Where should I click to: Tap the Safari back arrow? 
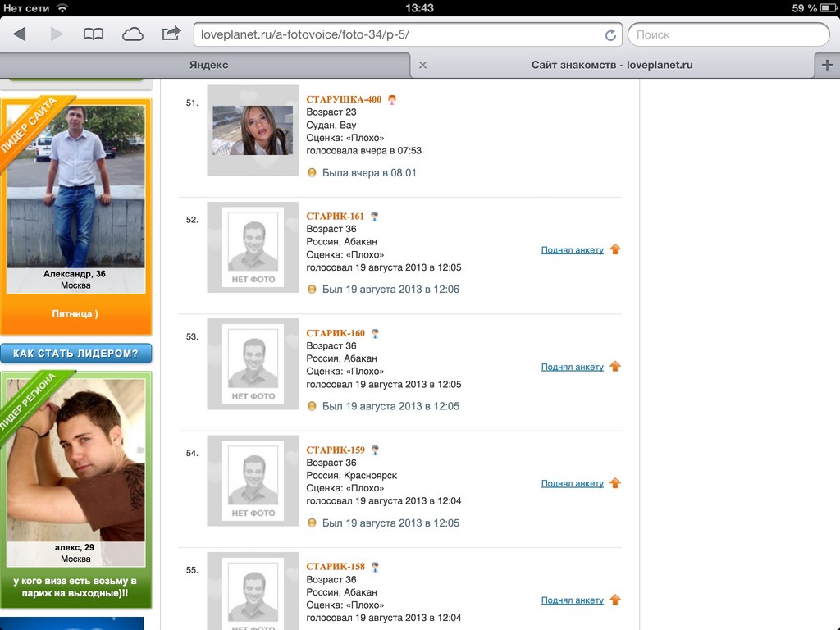click(20, 34)
